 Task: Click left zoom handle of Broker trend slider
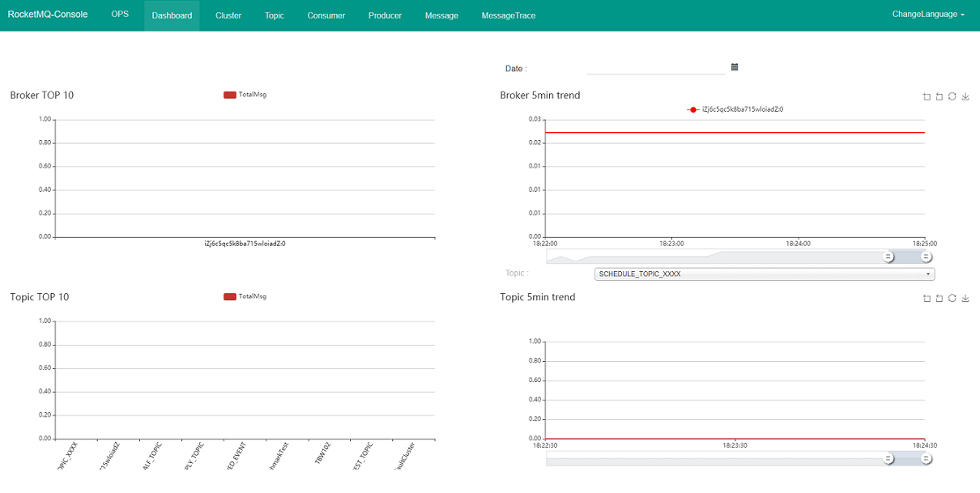pyautogui.click(x=888, y=257)
